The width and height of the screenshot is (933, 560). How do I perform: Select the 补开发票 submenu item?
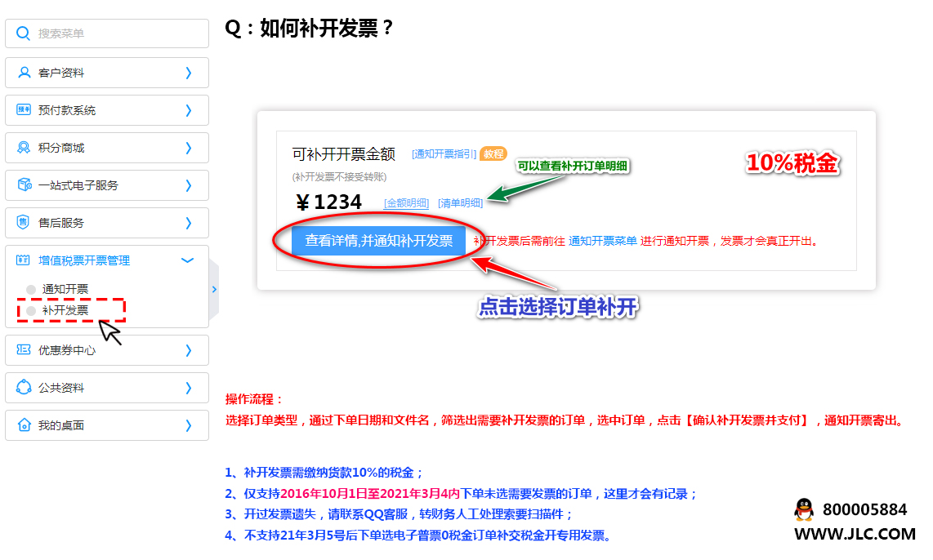(65, 310)
